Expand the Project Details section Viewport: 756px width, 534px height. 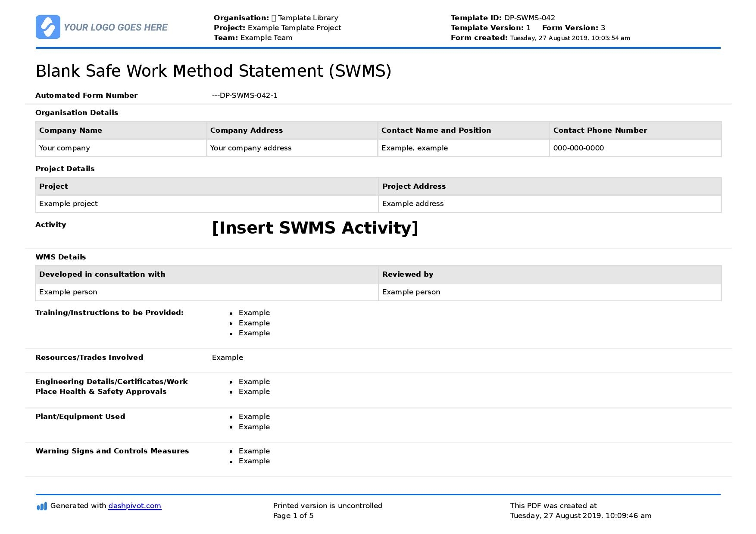point(65,169)
